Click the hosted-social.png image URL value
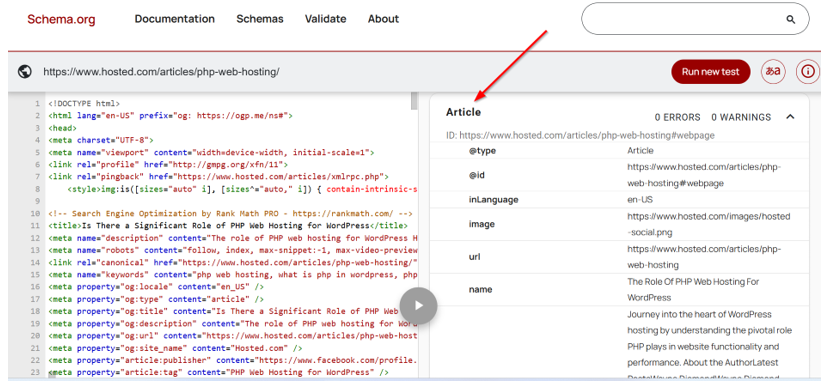823x384 pixels. pyautogui.click(x=709, y=224)
